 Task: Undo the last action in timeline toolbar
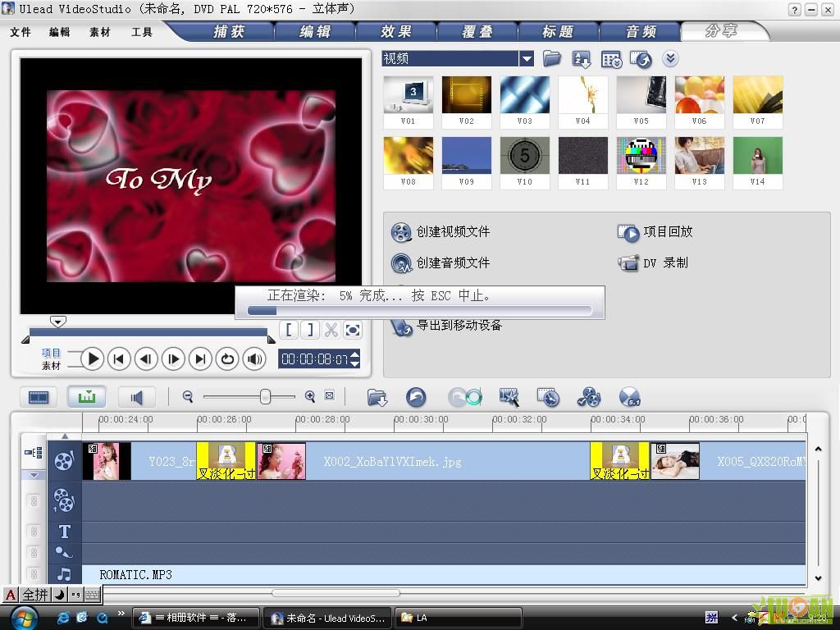(416, 398)
